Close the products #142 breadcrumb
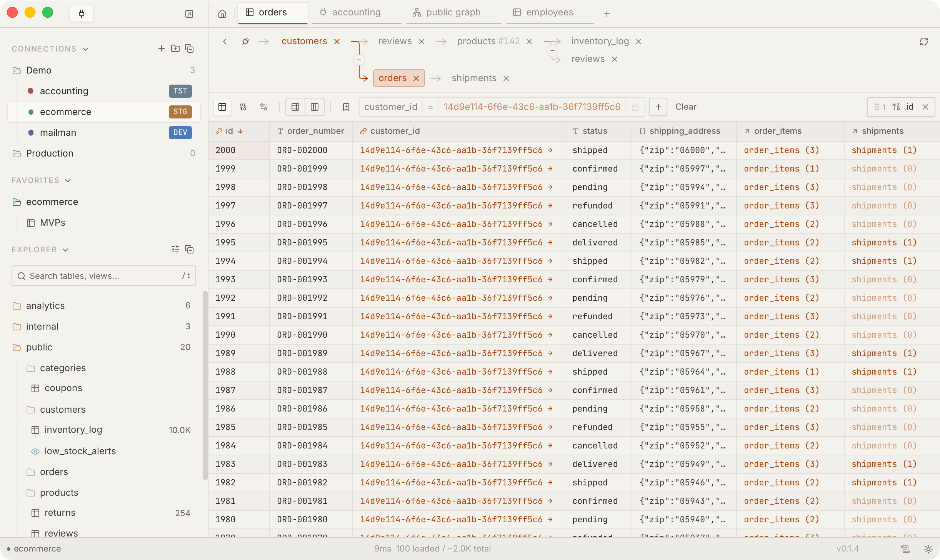This screenshot has width=940, height=560. (x=529, y=41)
